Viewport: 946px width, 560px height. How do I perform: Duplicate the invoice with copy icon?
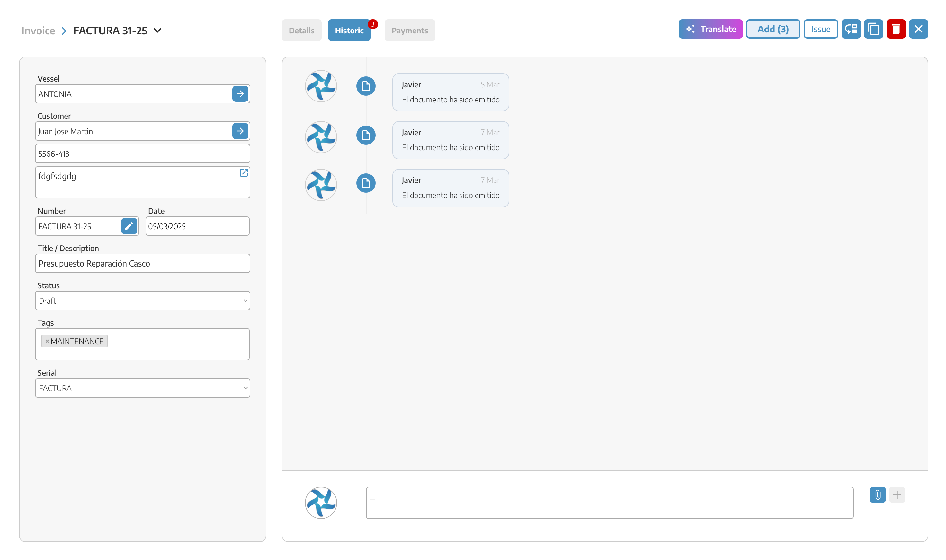(873, 29)
